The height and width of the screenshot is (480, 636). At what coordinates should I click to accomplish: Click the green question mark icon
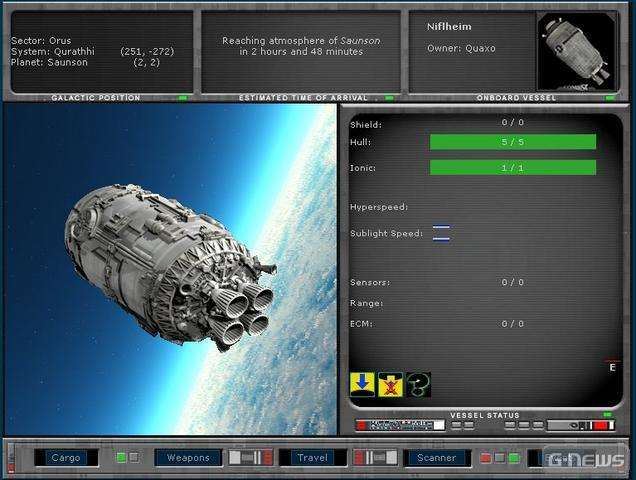419,385
